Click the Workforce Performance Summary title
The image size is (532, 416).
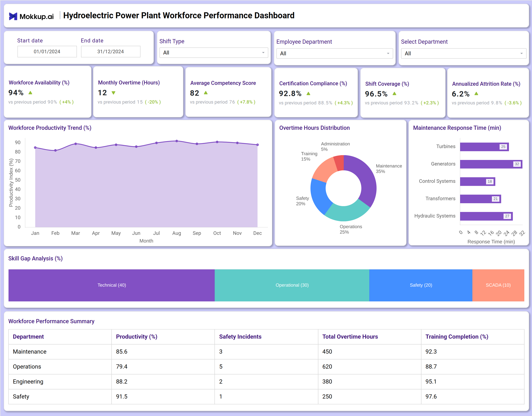[51, 321]
